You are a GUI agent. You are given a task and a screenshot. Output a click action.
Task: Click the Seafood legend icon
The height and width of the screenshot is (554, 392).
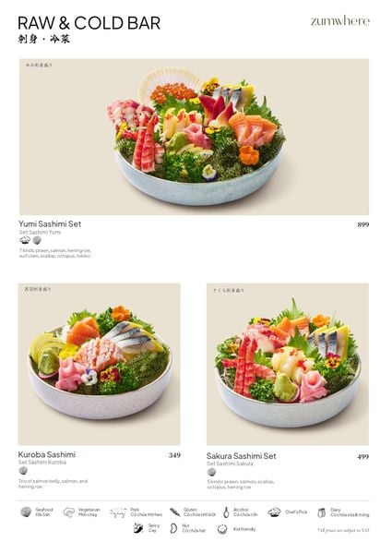26,512
